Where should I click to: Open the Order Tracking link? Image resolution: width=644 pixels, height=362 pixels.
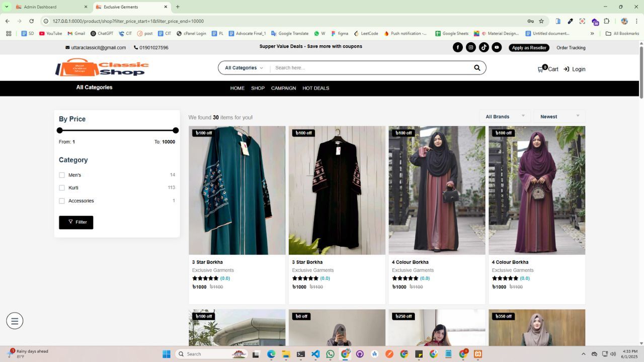pyautogui.click(x=571, y=48)
